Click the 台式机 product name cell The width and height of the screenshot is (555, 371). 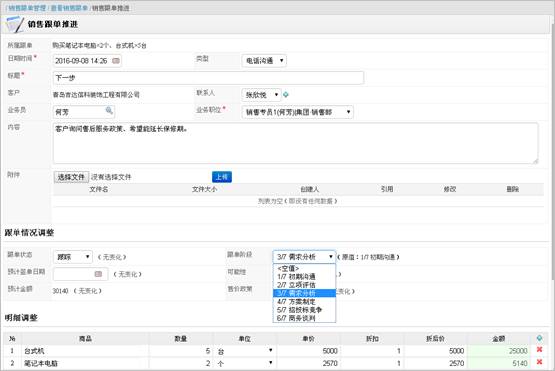pos(85,351)
